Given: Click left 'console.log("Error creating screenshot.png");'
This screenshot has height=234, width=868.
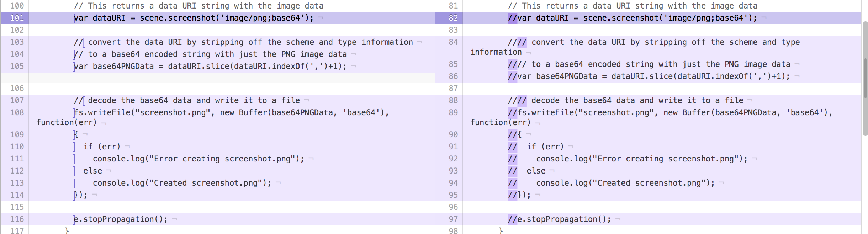Looking at the screenshot, I should pos(199,159).
